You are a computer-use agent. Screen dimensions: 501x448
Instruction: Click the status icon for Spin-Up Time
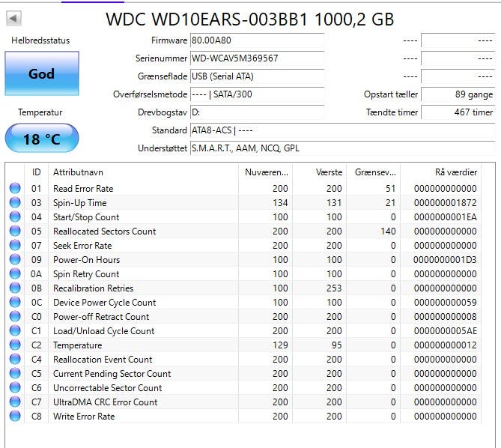tap(15, 202)
